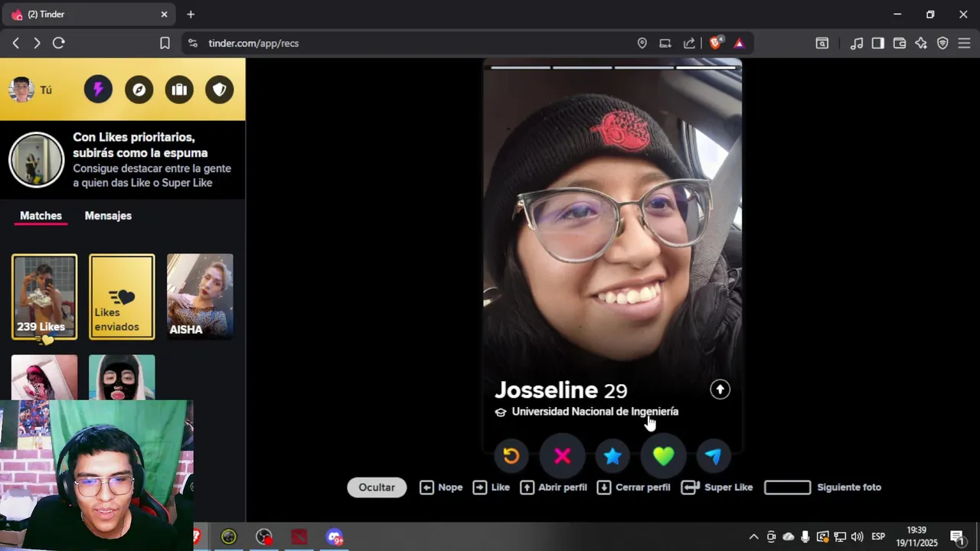Click the Like keyboard shortcut hint
Screen dimensions: 980x551
[492, 487]
